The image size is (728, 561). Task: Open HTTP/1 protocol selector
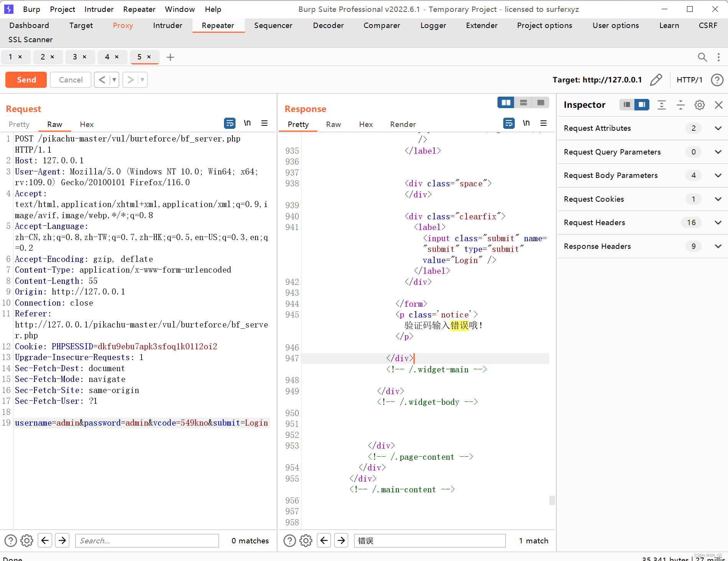pyautogui.click(x=689, y=80)
